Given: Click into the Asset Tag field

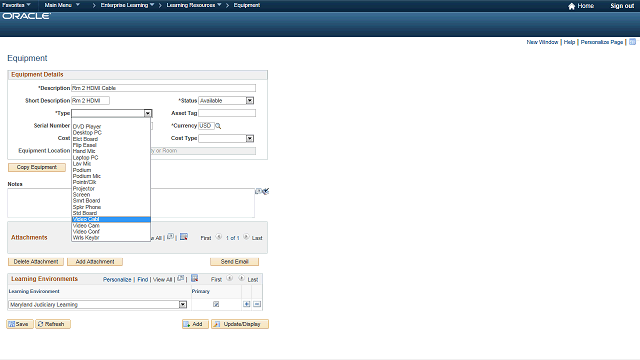Looking at the screenshot, I should click(x=227, y=113).
